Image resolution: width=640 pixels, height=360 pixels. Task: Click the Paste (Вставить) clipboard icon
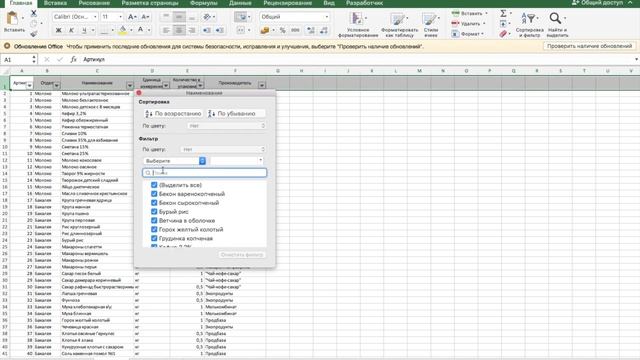[13, 18]
